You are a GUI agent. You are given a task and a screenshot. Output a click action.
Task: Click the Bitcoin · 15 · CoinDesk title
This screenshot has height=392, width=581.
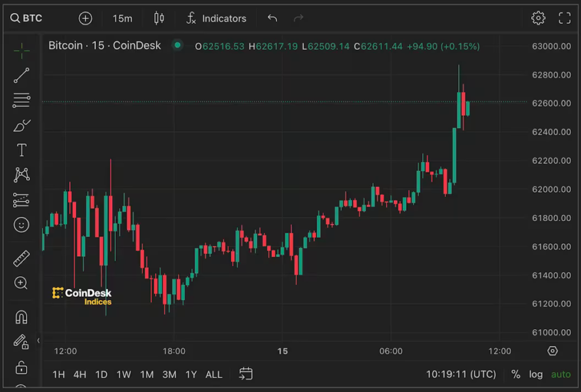tap(104, 45)
